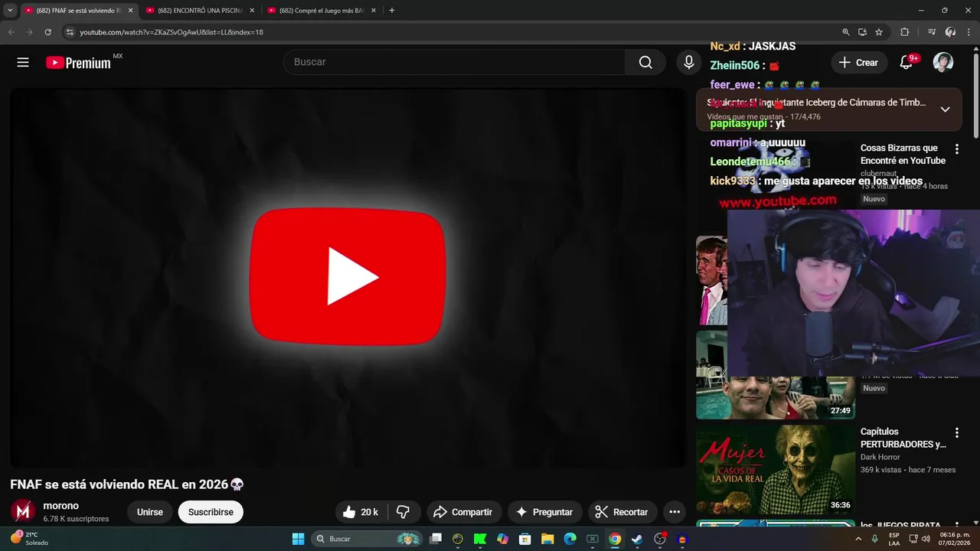Open site information icon in address bar
980x551 pixels.
pos(70,32)
